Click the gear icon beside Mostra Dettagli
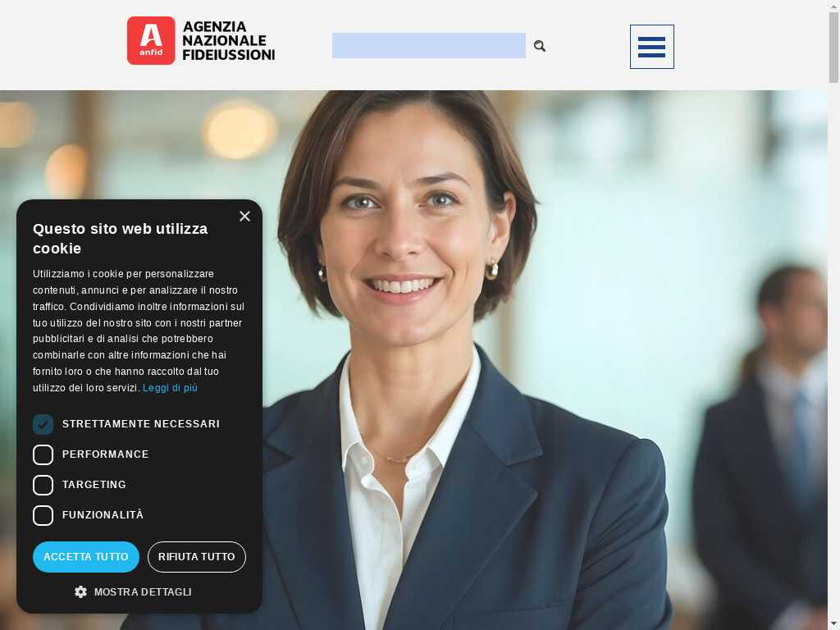 [80, 591]
